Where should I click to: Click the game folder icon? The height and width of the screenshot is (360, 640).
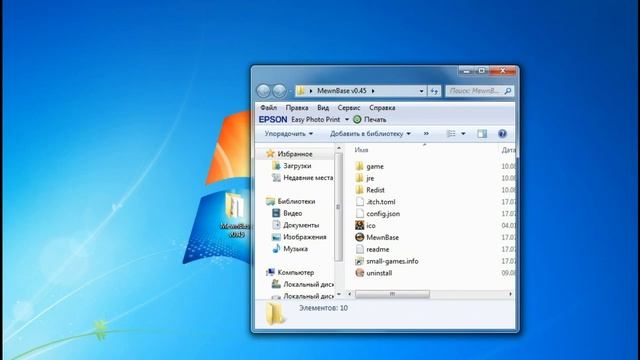point(359,166)
